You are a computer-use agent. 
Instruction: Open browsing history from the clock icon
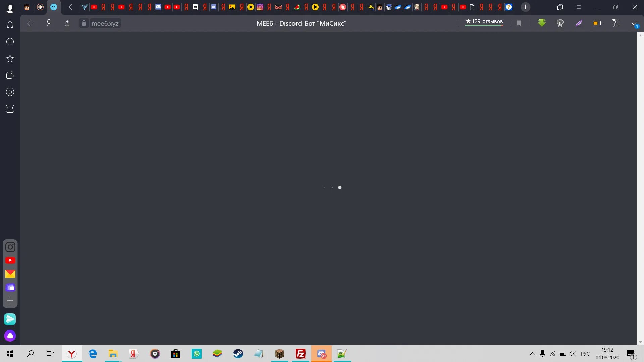click(10, 42)
